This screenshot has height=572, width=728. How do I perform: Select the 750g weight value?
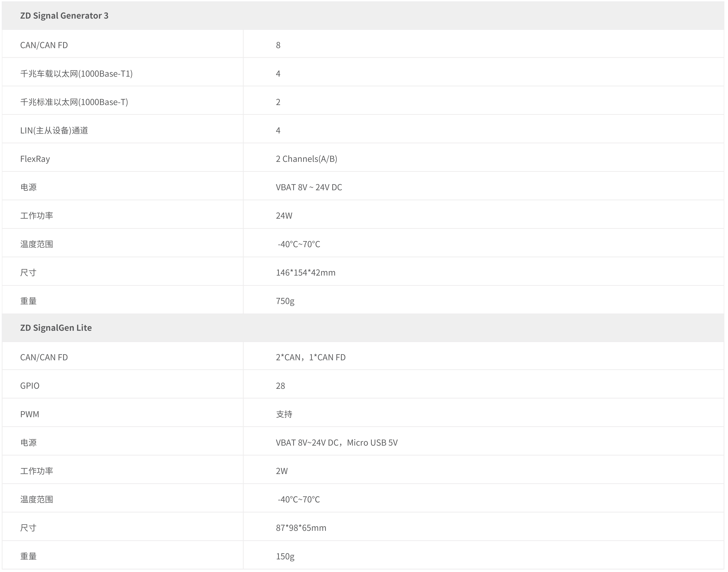point(285,301)
